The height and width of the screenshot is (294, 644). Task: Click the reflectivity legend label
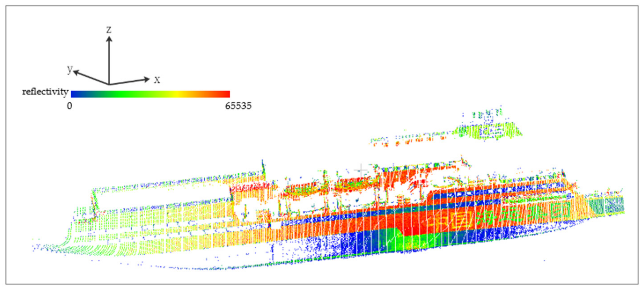45,92
